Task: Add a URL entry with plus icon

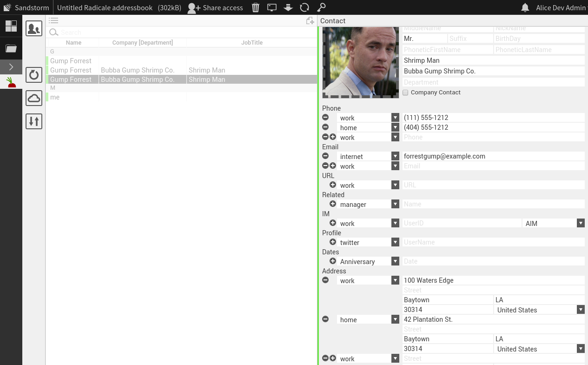Action: (x=333, y=185)
